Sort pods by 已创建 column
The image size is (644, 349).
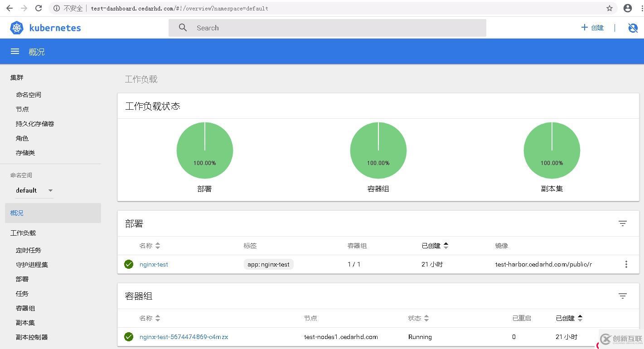(569, 318)
